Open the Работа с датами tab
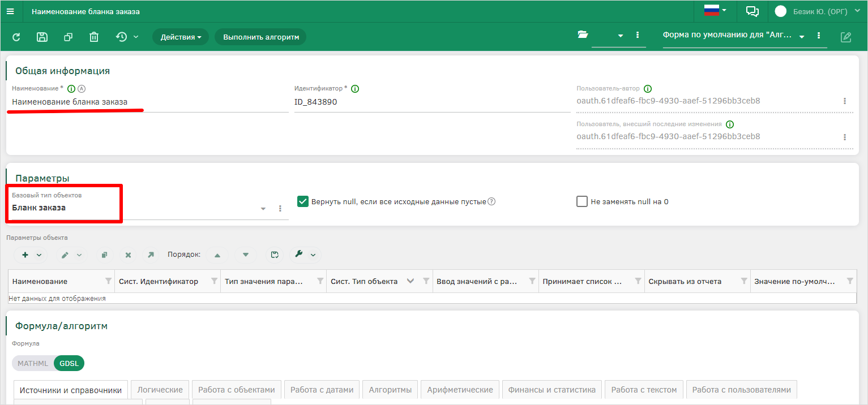 click(322, 390)
